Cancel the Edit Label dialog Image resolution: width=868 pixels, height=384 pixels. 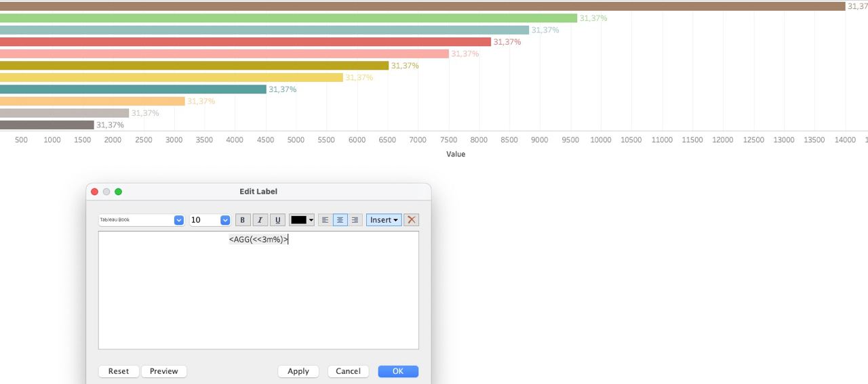pyautogui.click(x=348, y=371)
